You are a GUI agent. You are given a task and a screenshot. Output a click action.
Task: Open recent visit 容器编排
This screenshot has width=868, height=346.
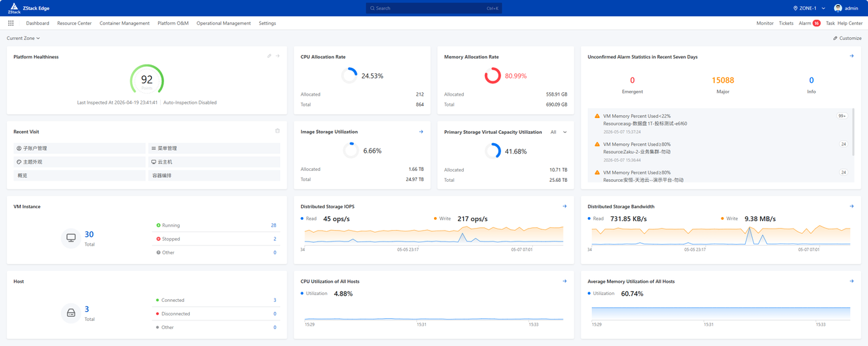(x=214, y=176)
